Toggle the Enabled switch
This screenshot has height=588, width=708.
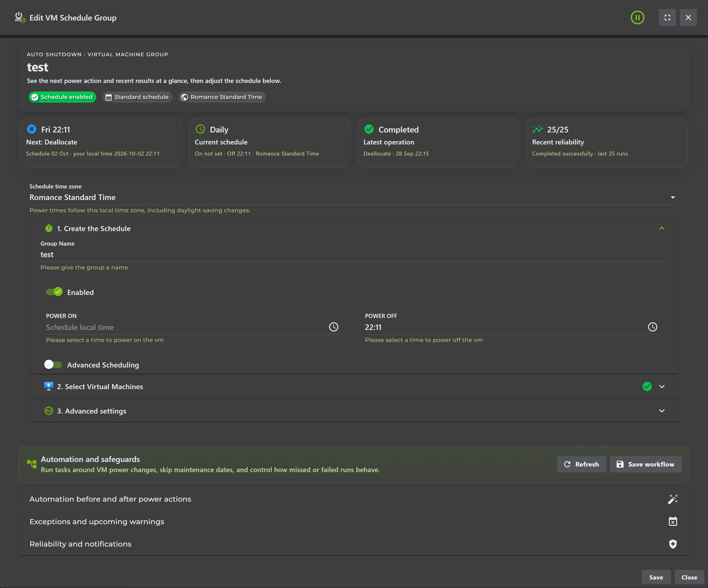click(x=54, y=292)
